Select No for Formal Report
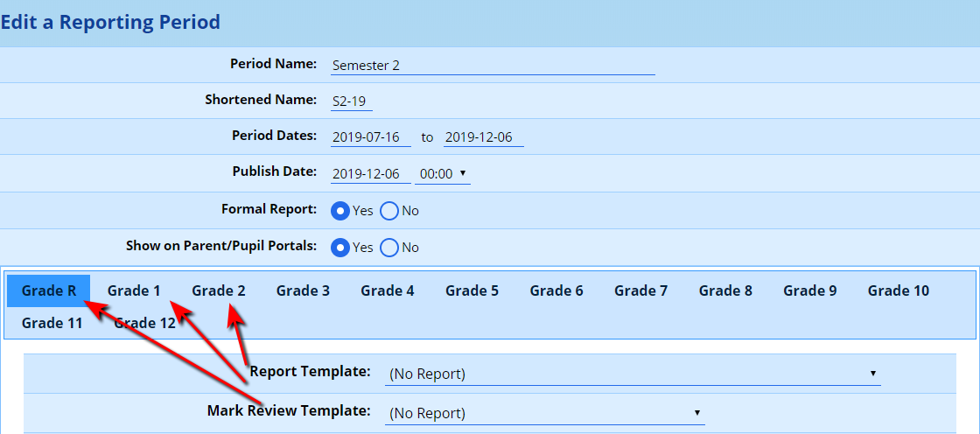 (x=389, y=211)
